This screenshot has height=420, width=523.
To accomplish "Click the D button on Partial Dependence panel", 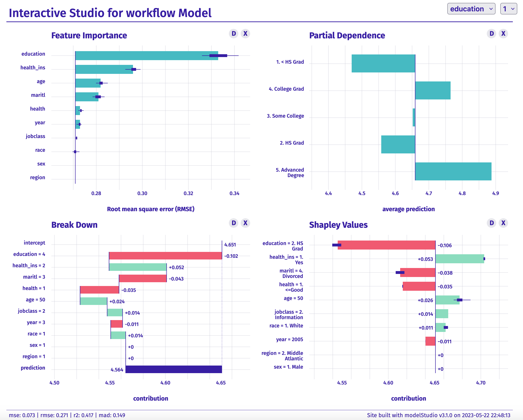I will (x=492, y=33).
